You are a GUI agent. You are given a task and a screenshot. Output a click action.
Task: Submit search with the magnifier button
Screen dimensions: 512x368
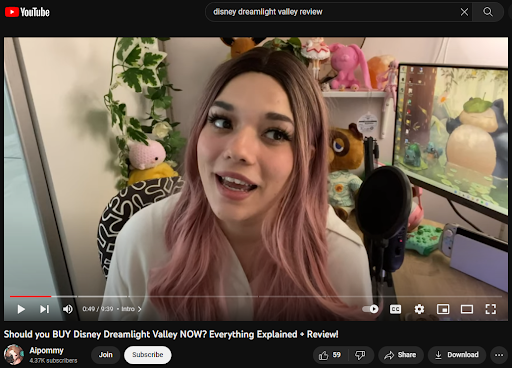point(488,12)
